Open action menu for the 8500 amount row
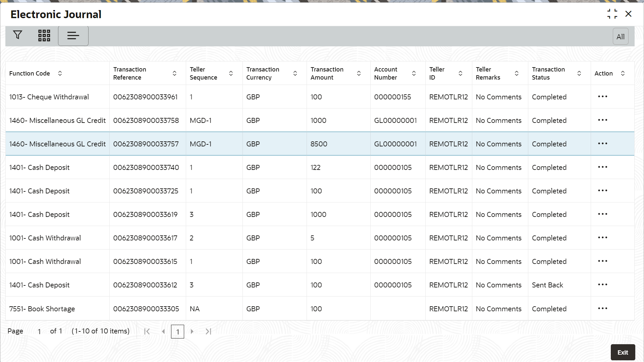 (x=602, y=144)
